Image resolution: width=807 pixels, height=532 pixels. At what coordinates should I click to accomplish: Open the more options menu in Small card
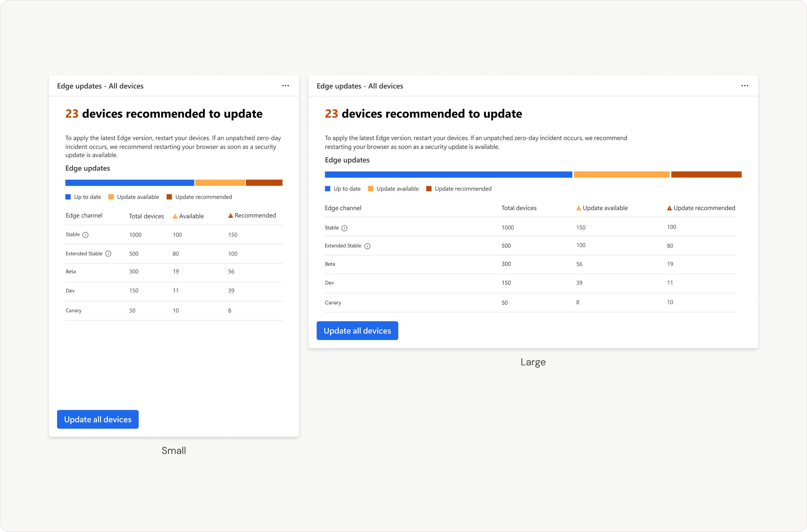pos(285,86)
